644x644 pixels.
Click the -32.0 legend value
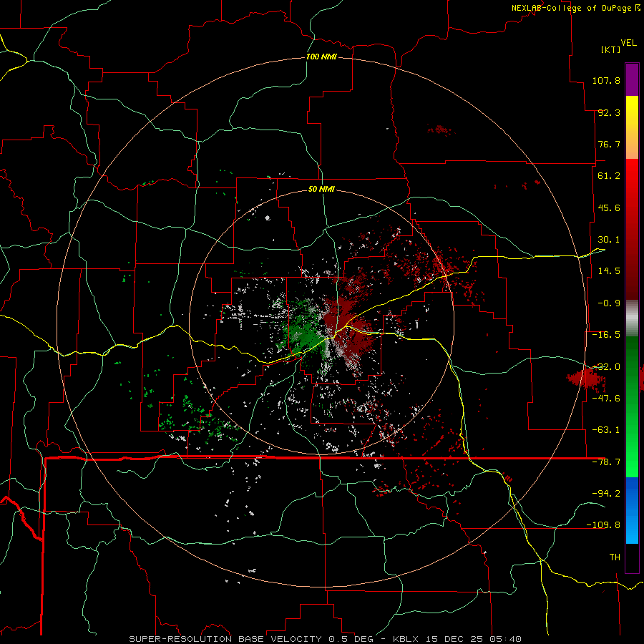[606, 367]
